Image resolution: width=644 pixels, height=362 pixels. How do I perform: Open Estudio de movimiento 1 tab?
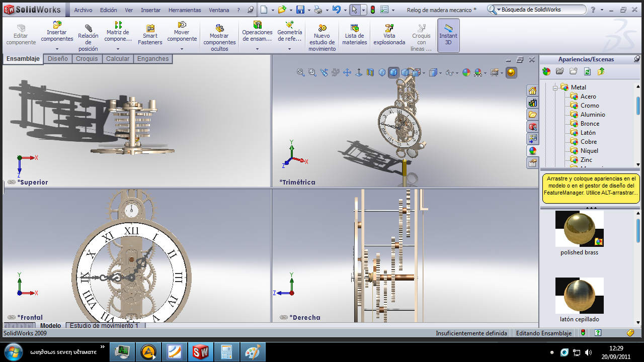(104, 326)
